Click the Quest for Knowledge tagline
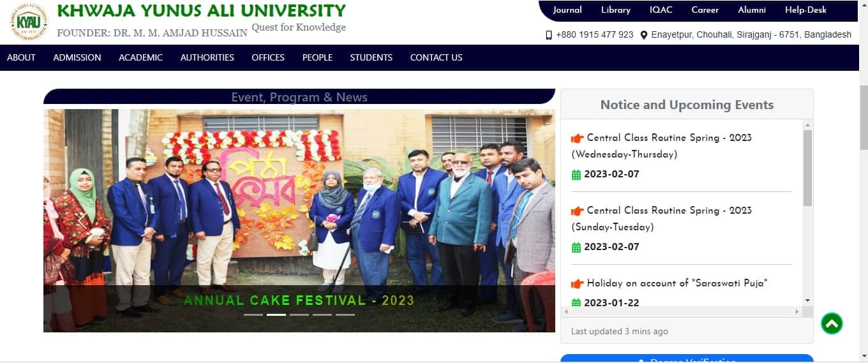This screenshot has width=868, height=363. coord(299,27)
